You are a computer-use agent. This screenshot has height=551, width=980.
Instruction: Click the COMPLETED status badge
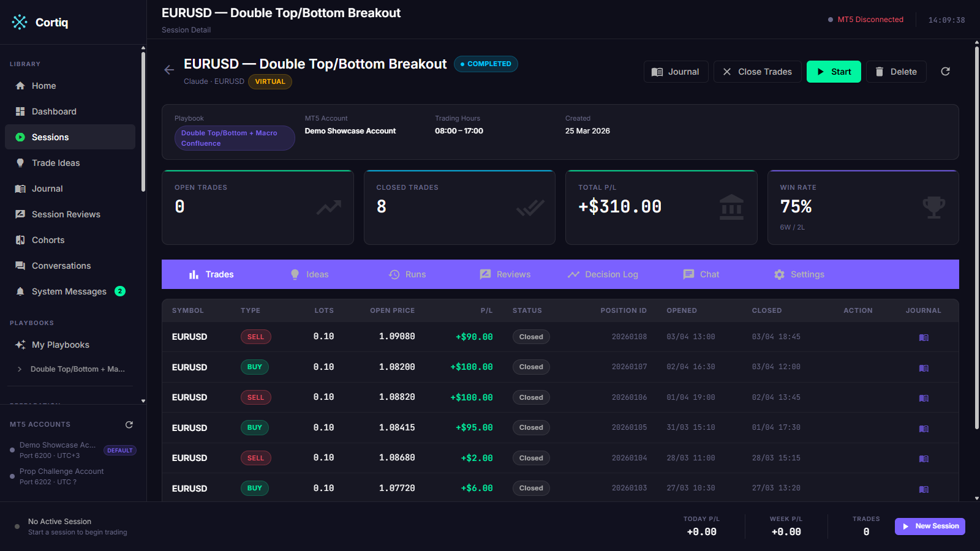pos(486,64)
